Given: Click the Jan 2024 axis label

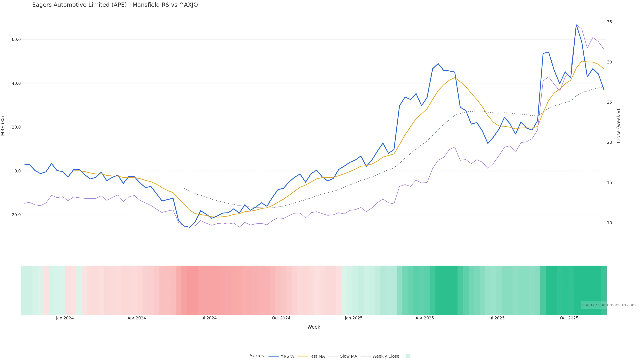Looking at the screenshot, I should pyautogui.click(x=65, y=318).
